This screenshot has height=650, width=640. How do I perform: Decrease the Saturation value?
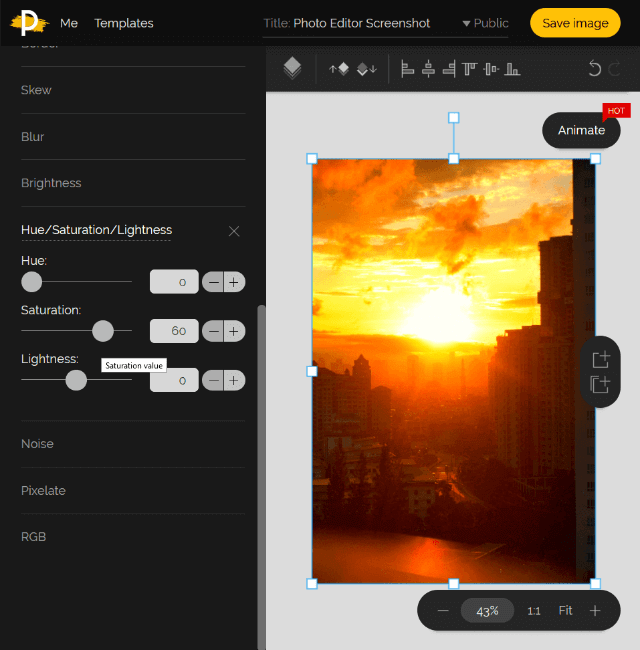tap(213, 331)
